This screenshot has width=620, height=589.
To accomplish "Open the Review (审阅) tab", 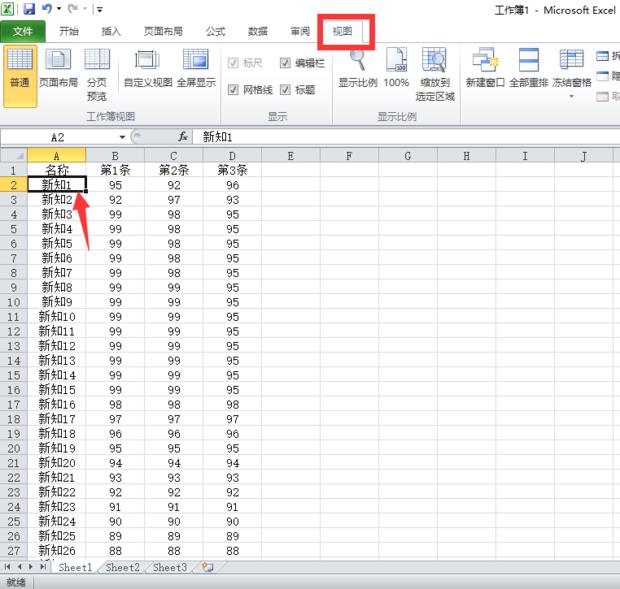I will pyautogui.click(x=301, y=31).
